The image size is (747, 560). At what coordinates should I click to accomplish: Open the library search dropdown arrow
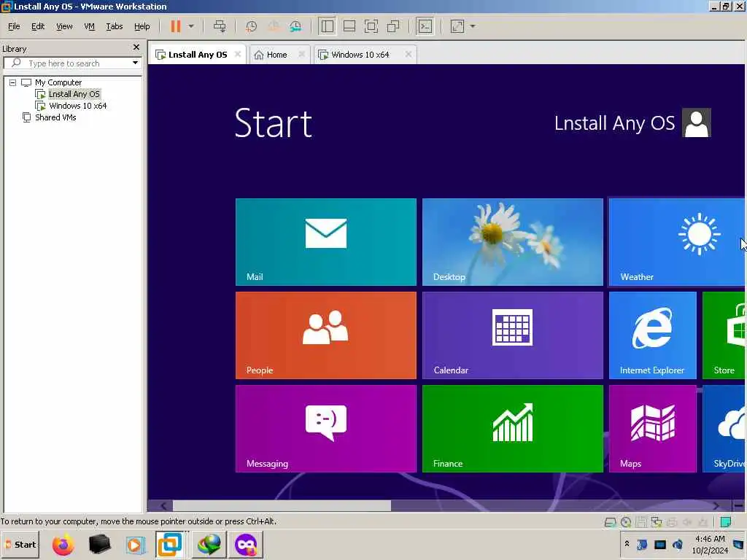point(135,63)
